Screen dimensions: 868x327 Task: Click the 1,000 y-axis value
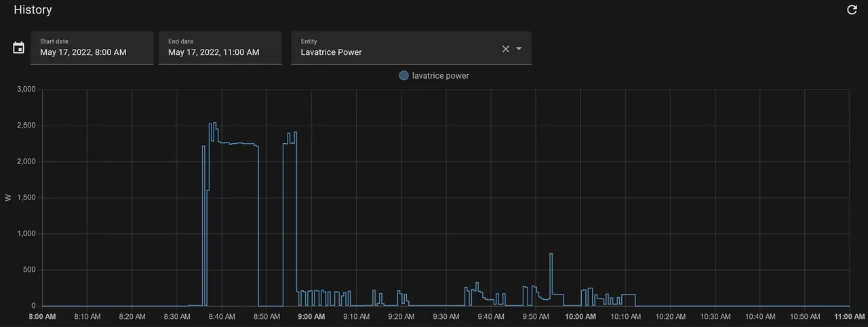pos(26,234)
